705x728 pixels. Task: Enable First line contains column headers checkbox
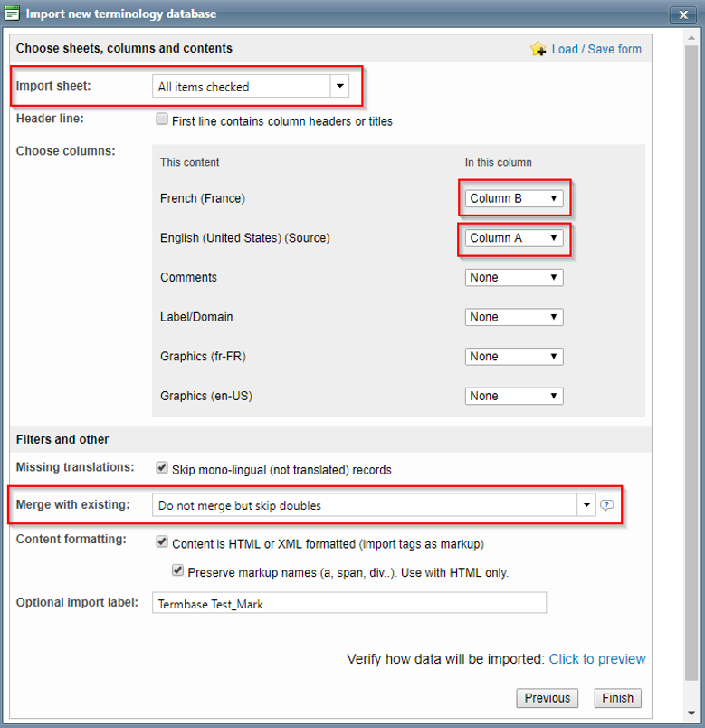pos(162,120)
